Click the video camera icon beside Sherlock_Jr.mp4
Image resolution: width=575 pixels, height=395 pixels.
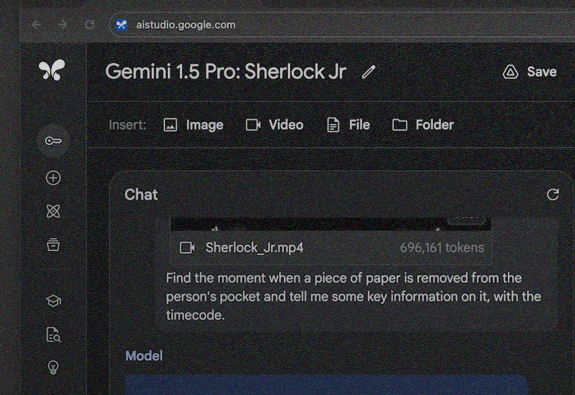tap(187, 248)
